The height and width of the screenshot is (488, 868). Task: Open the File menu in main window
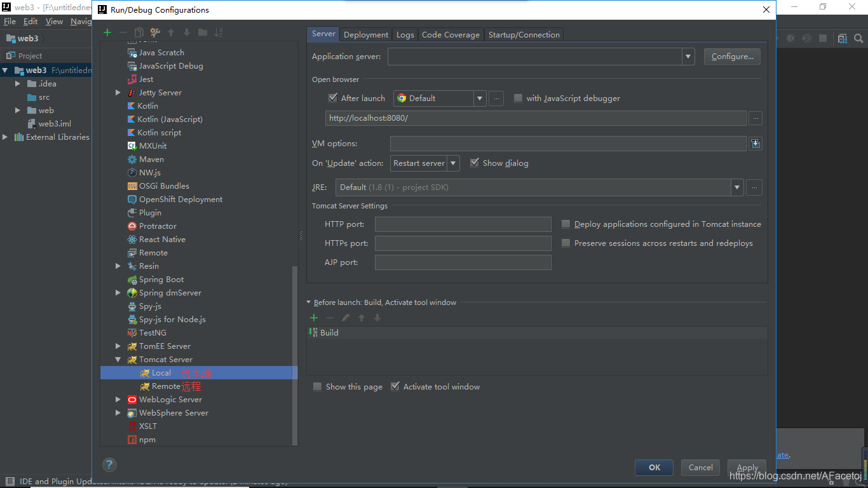point(10,22)
